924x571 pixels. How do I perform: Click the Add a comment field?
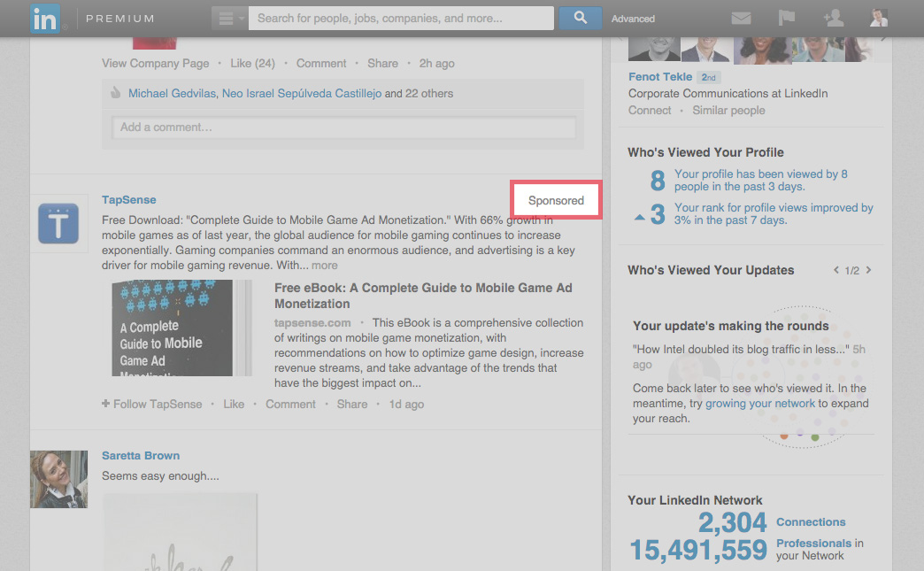pyautogui.click(x=343, y=127)
